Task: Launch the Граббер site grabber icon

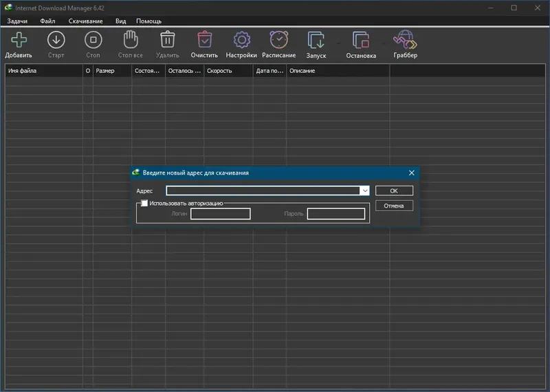Action: 405,39
